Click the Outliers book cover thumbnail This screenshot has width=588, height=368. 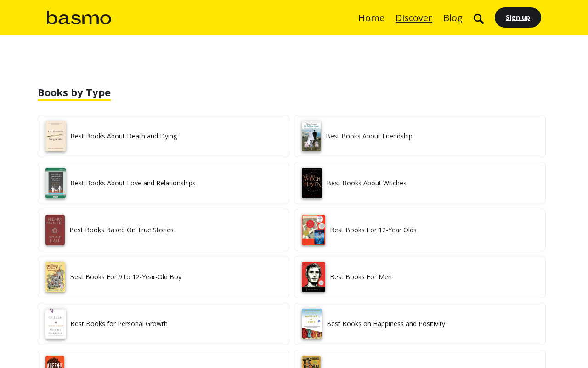pos(56,324)
